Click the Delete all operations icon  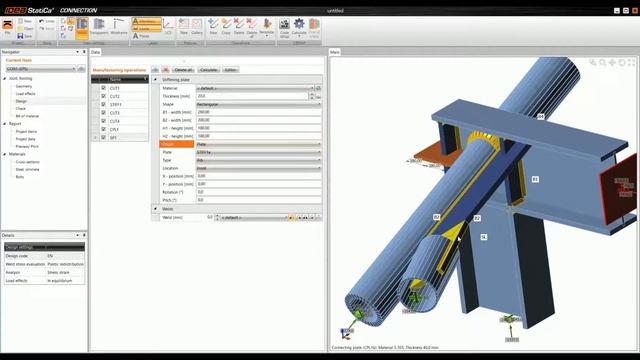[252, 28]
